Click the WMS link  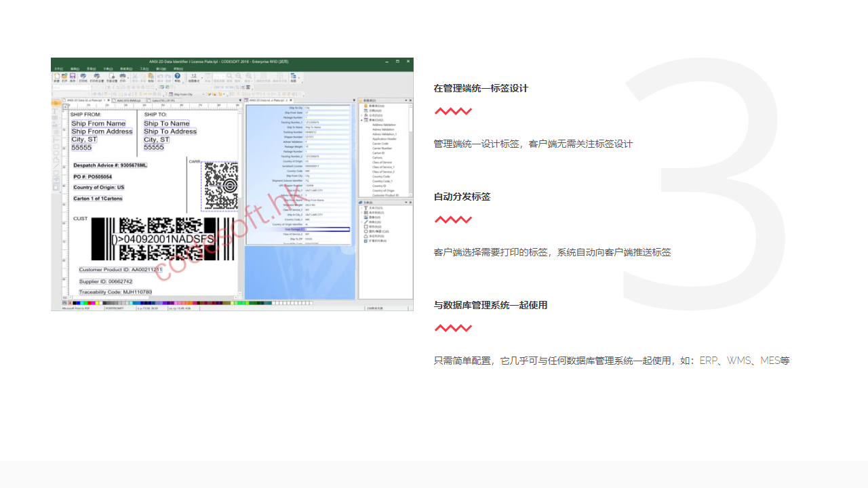coord(740,361)
